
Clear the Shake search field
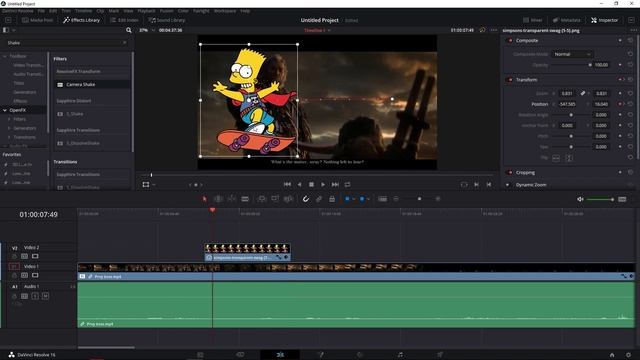124,42
